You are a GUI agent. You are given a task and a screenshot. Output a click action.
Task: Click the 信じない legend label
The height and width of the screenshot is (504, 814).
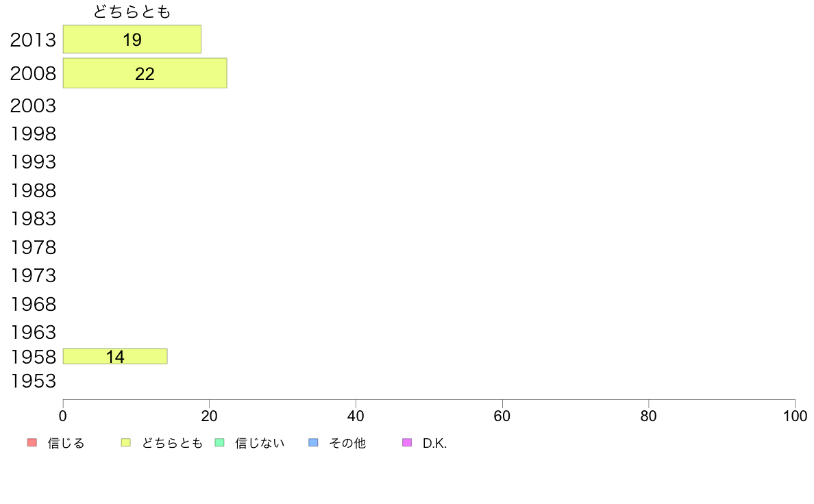[260, 443]
